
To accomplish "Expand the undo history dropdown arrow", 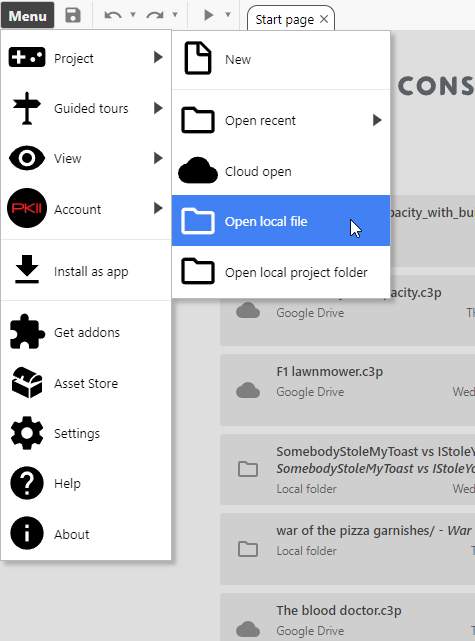I will pos(133,15).
